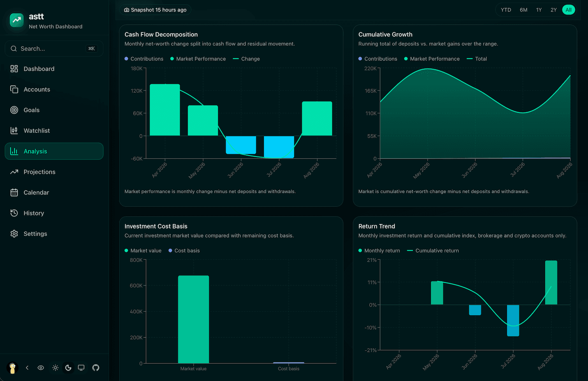This screenshot has width=588, height=381.
Task: Collapse the sidebar with the chevron
Action: tap(27, 368)
